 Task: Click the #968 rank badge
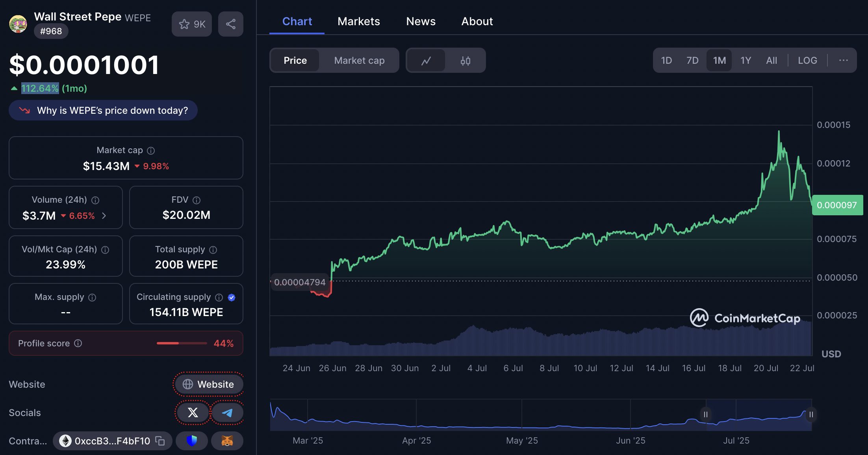pos(51,31)
